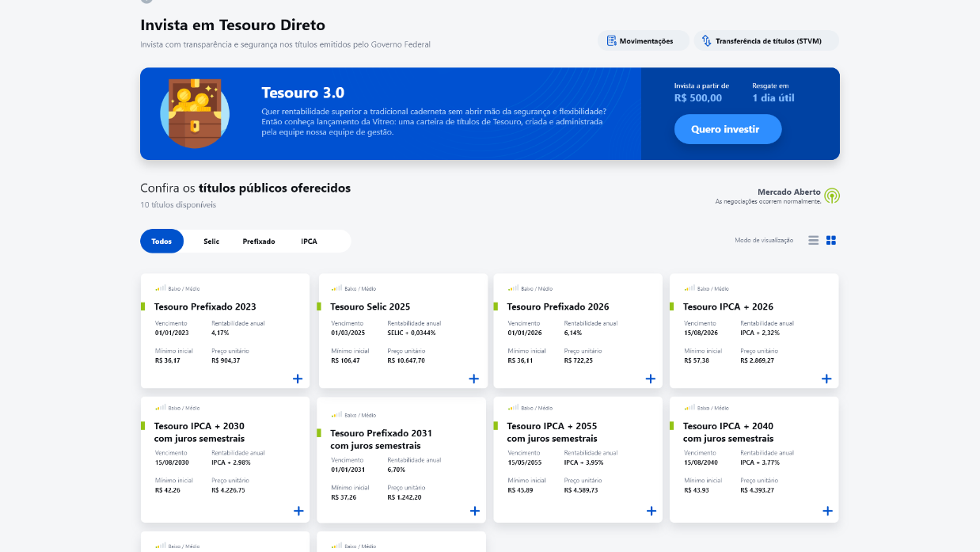Open Transferência de títulos (STVM)
Image resolution: width=980 pixels, height=552 pixels.
(766, 41)
